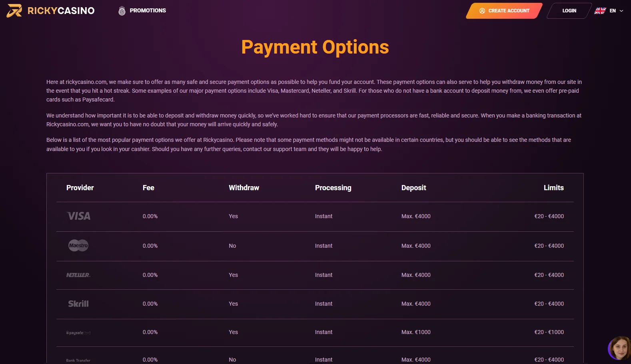Click the Bank Transfer logo

78,360
